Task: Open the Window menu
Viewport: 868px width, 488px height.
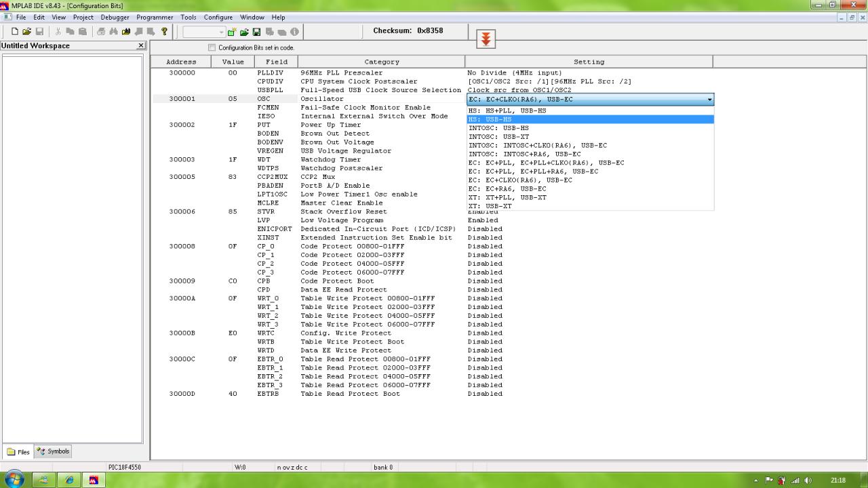Action: click(252, 17)
